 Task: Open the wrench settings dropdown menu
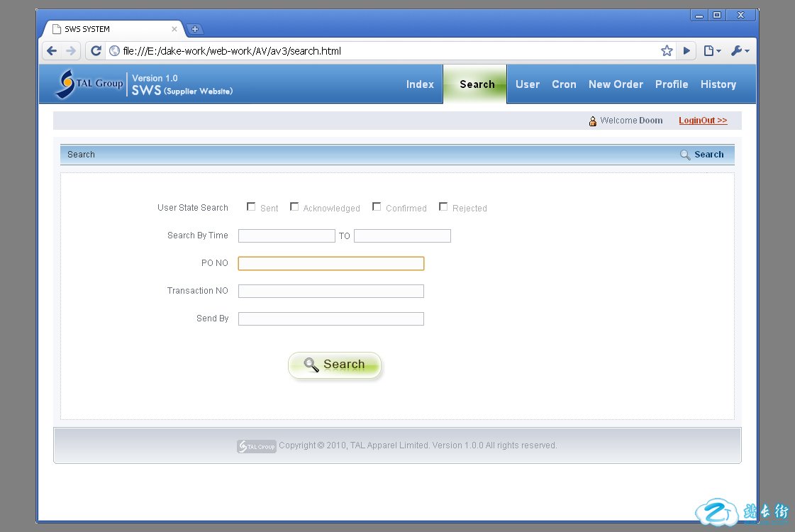coord(740,51)
